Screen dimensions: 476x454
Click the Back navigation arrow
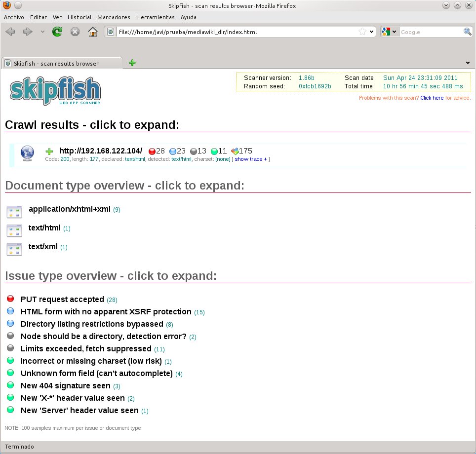click(x=10, y=31)
